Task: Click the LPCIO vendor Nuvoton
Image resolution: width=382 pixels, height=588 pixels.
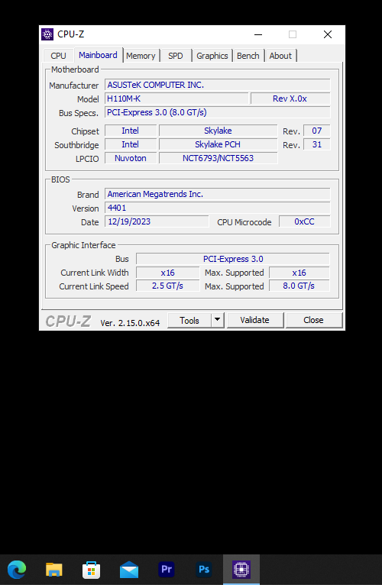Action: (130, 158)
